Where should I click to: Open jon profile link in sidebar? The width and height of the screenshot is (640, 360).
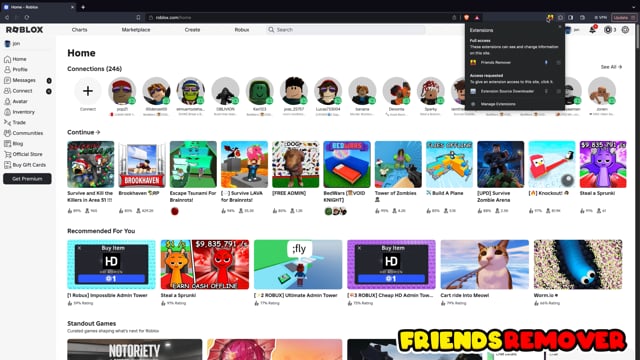[x=12, y=44]
